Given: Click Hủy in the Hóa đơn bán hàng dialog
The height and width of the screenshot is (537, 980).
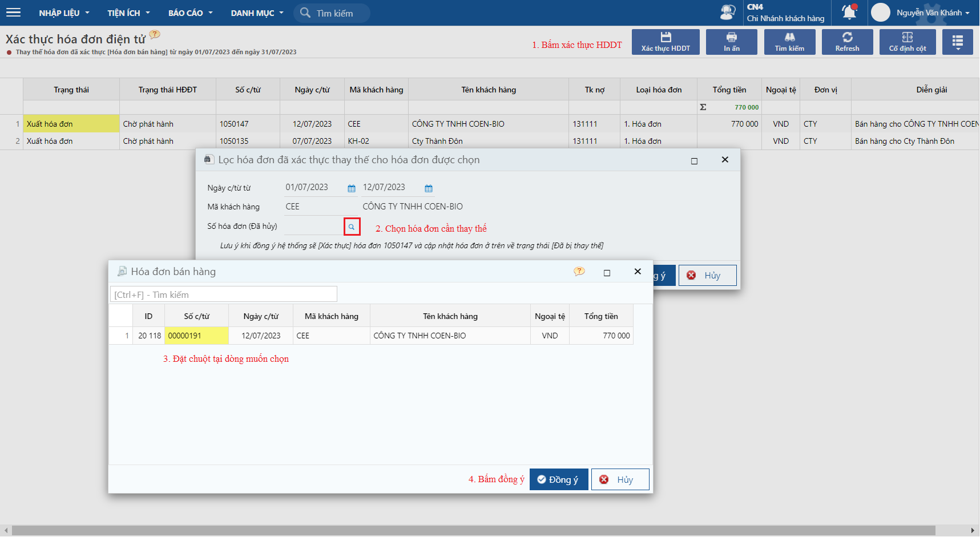Looking at the screenshot, I should [x=620, y=479].
